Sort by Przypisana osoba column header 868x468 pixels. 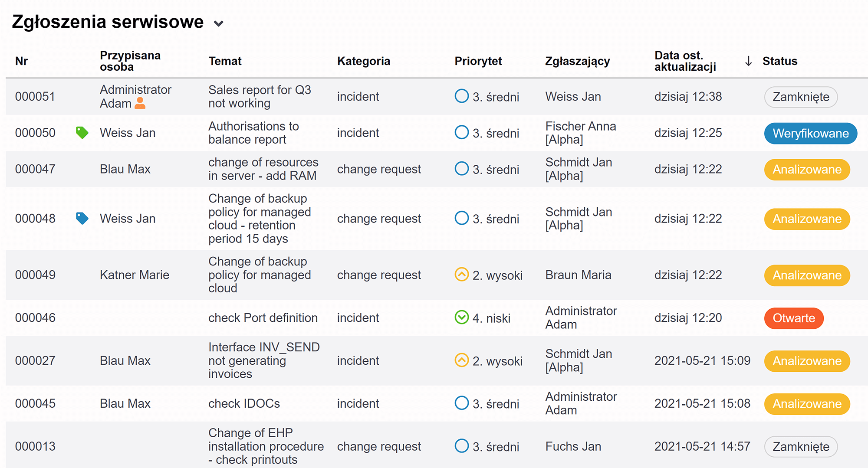130,61
